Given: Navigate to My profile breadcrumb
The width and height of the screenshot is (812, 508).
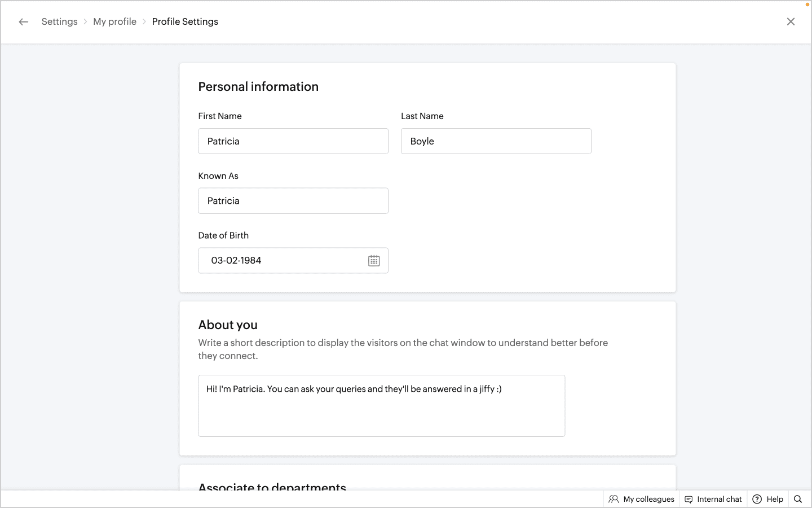Looking at the screenshot, I should [114, 22].
